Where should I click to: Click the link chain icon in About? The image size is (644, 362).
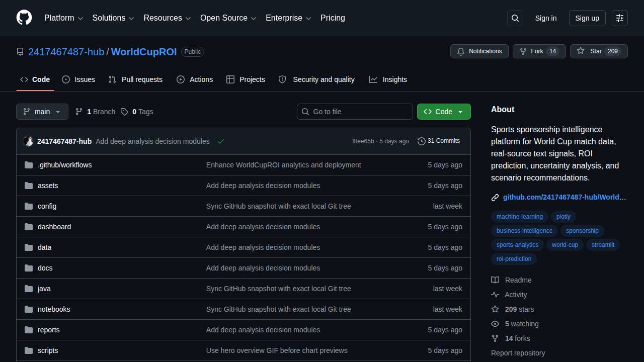[x=495, y=198]
